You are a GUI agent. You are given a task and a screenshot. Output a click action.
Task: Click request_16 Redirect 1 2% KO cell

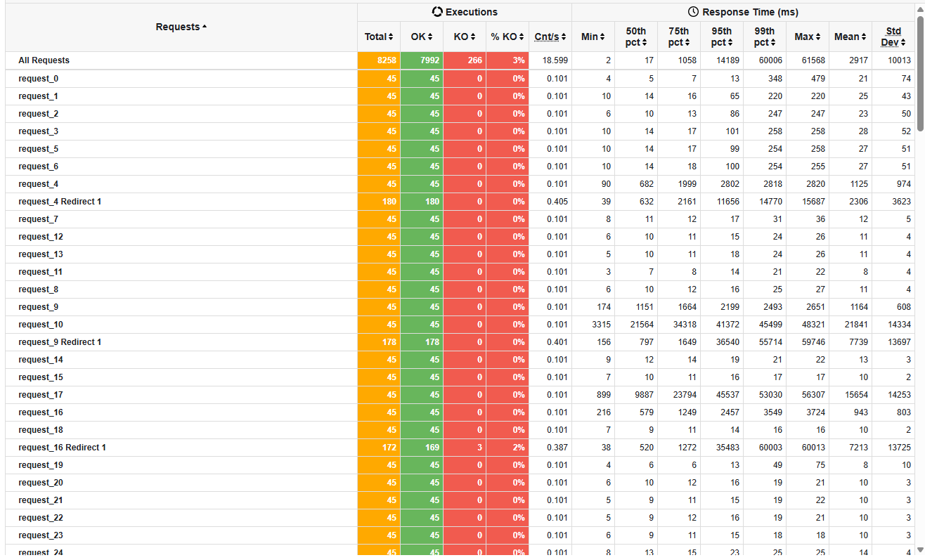click(x=507, y=448)
